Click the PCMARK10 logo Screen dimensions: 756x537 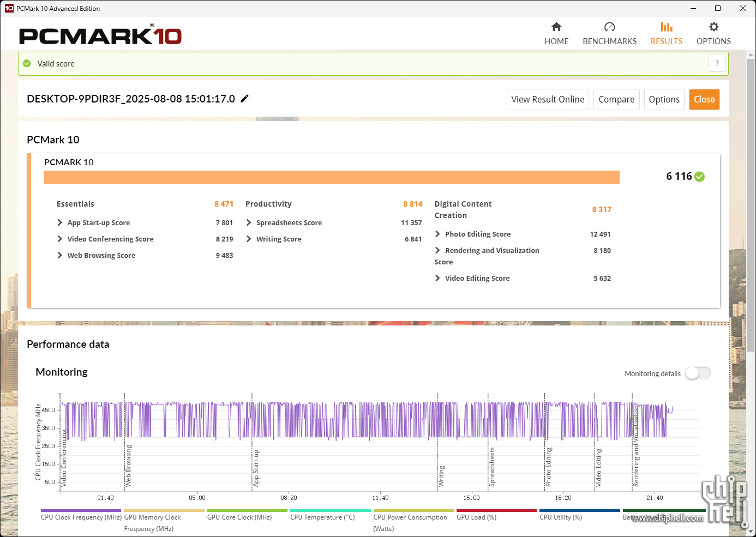100,35
